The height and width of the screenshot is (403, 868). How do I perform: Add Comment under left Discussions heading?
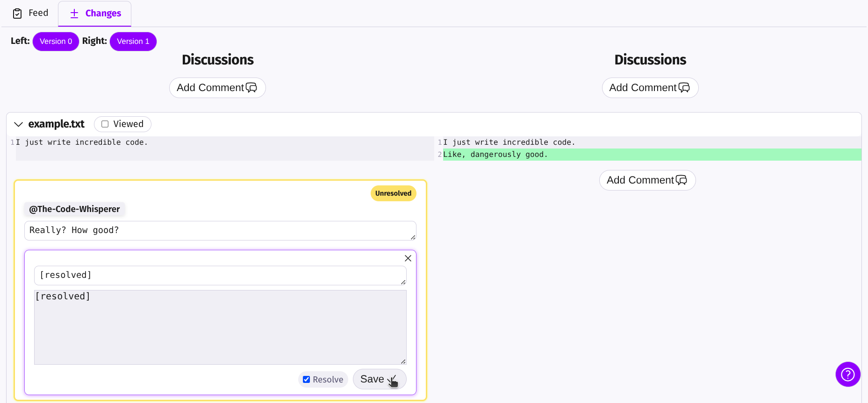[217, 88]
